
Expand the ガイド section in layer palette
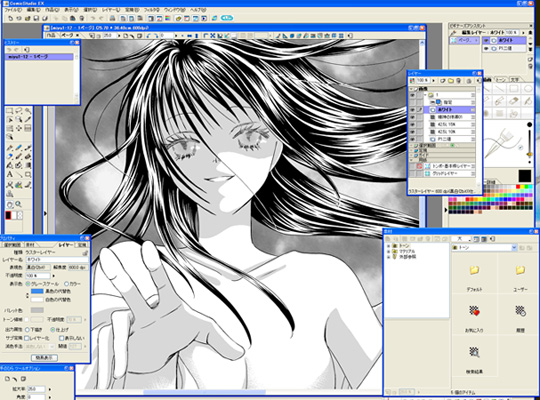(411, 155)
